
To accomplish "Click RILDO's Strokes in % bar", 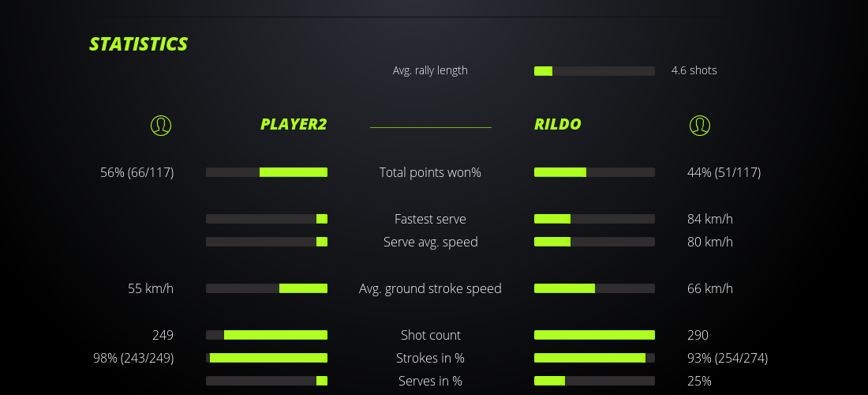I will point(594,358).
